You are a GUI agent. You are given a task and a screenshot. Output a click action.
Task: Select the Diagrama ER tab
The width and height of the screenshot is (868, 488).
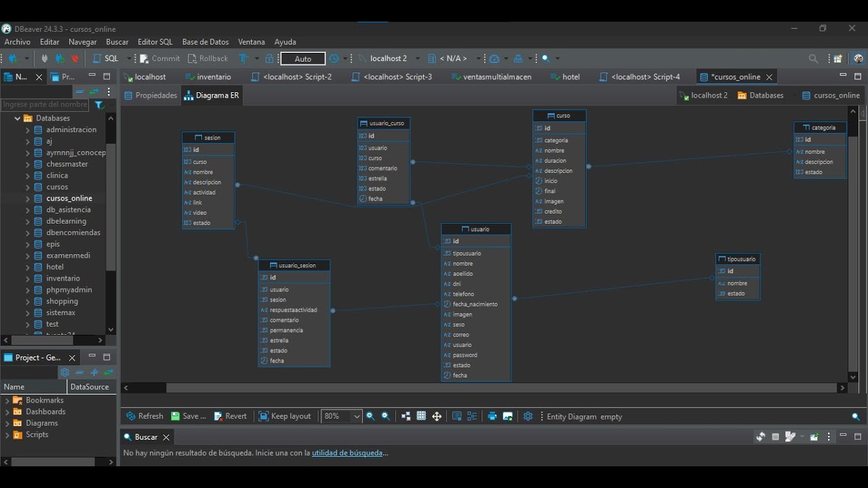(212, 96)
